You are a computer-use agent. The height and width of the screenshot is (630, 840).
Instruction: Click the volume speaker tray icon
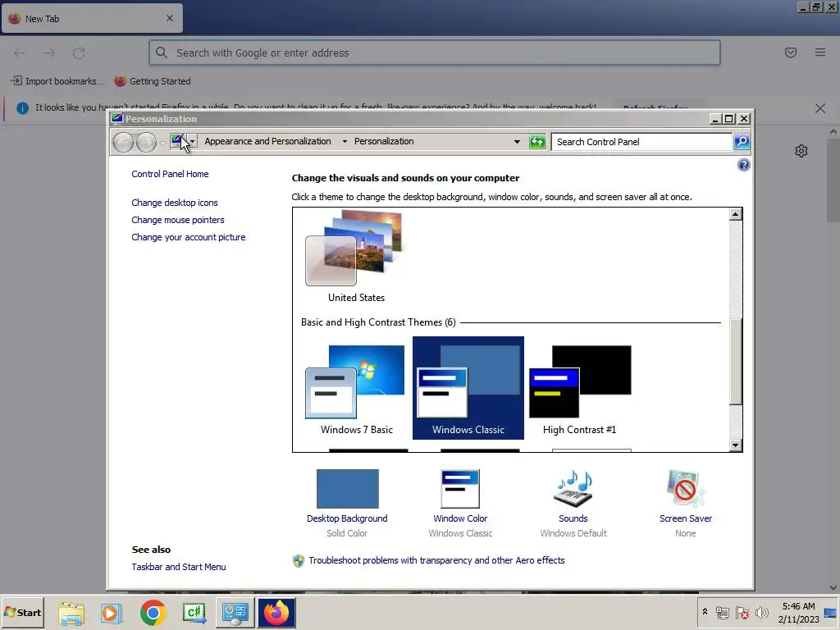(761, 612)
